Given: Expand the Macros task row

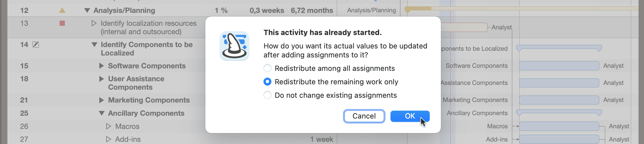Looking at the screenshot, I should pyautogui.click(x=109, y=126).
